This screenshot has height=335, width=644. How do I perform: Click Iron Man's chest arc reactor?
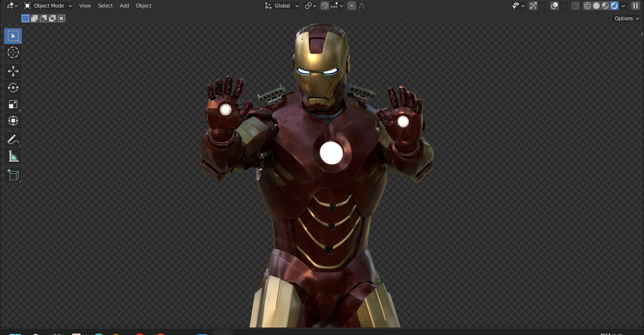pyautogui.click(x=331, y=152)
